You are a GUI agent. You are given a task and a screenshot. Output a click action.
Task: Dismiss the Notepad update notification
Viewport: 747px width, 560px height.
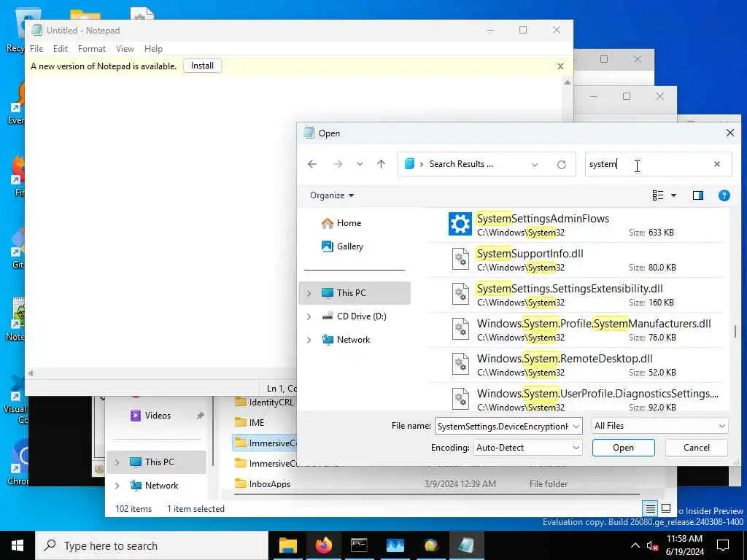(560, 66)
